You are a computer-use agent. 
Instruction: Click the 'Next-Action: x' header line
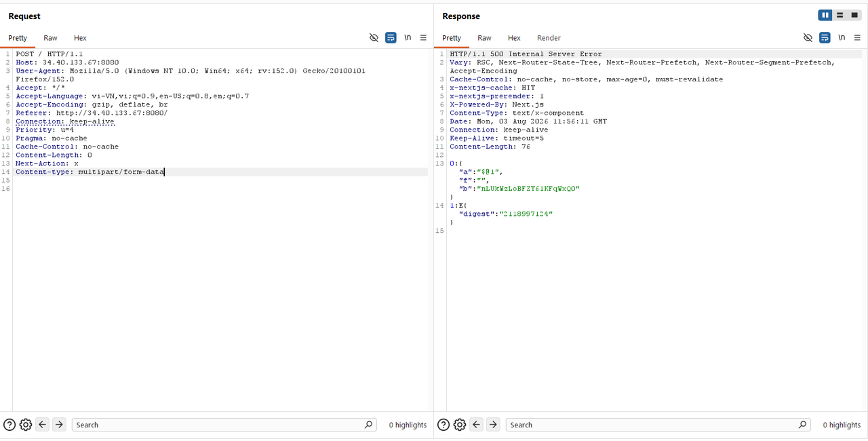coord(47,164)
